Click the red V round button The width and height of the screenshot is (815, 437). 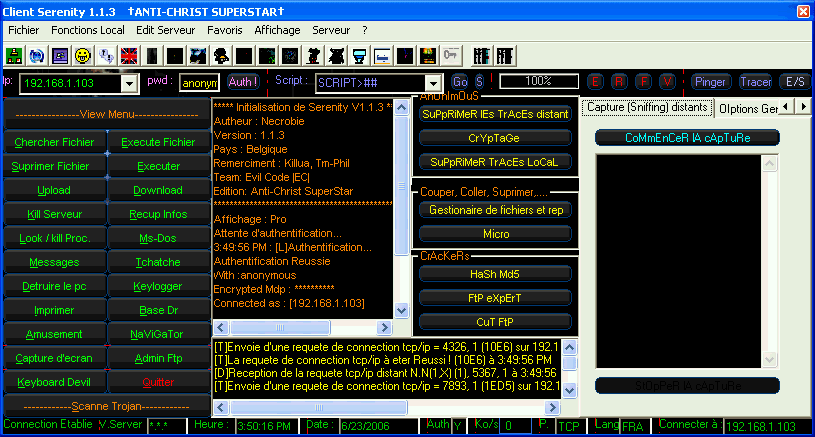(x=666, y=82)
